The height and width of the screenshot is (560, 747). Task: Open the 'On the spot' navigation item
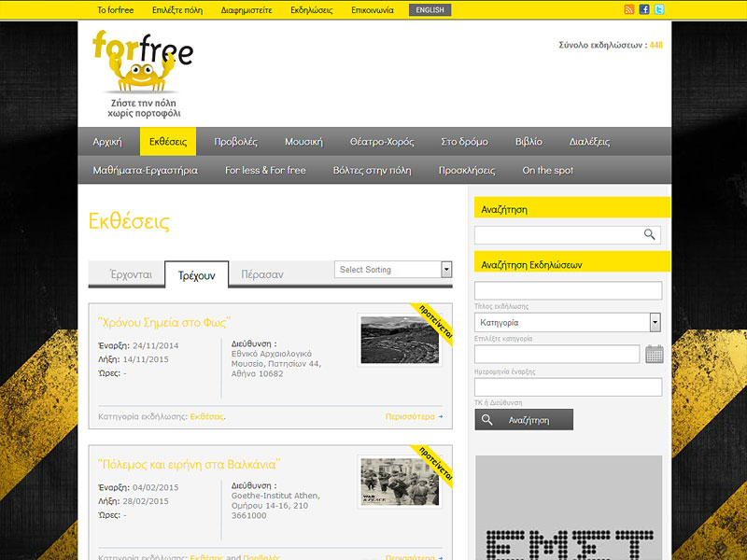[x=547, y=170]
